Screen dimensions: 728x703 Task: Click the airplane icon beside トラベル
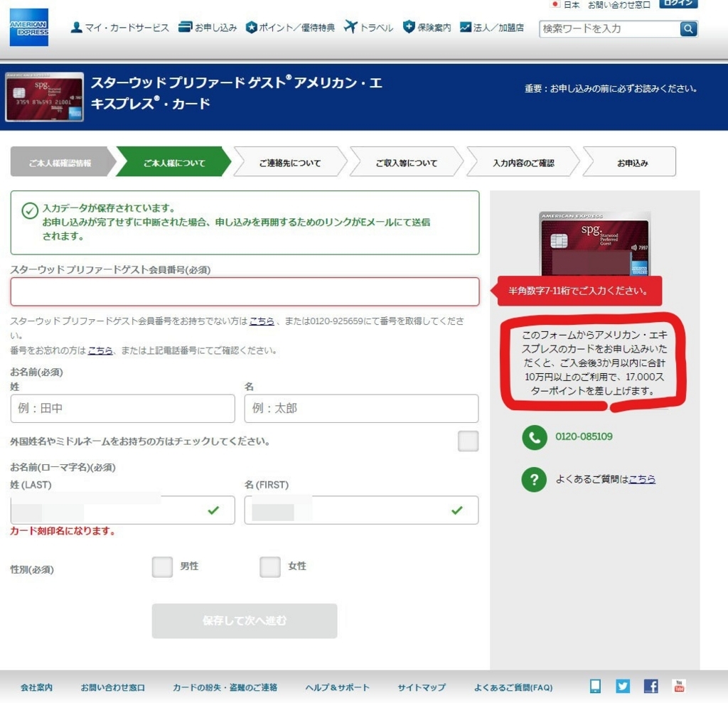[x=350, y=27]
